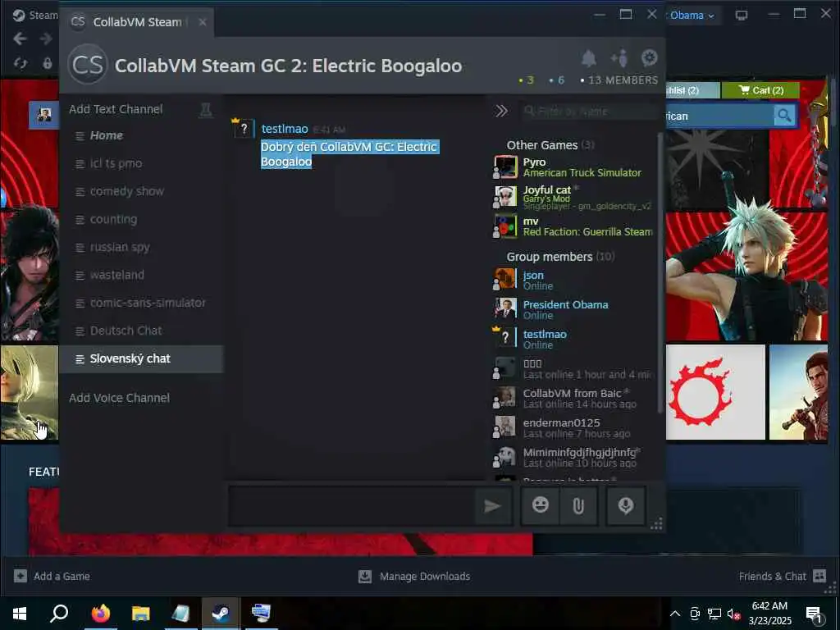Click the chat window corner grip
The image size is (840, 630).
point(657,524)
